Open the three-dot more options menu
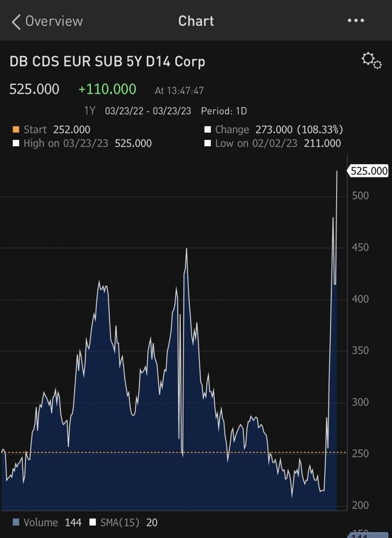Image resolution: width=392 pixels, height=538 pixels. 356,21
